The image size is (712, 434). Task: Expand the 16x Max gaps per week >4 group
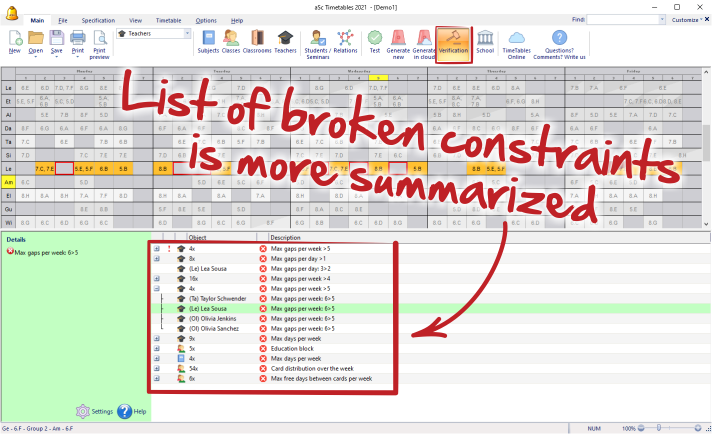(157, 279)
